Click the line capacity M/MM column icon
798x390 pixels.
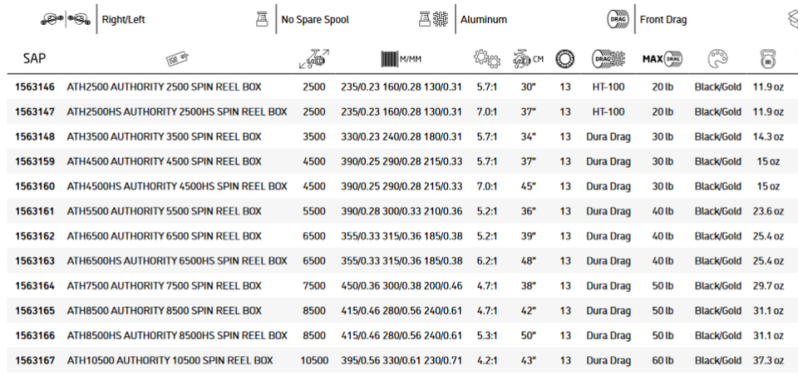401,59
